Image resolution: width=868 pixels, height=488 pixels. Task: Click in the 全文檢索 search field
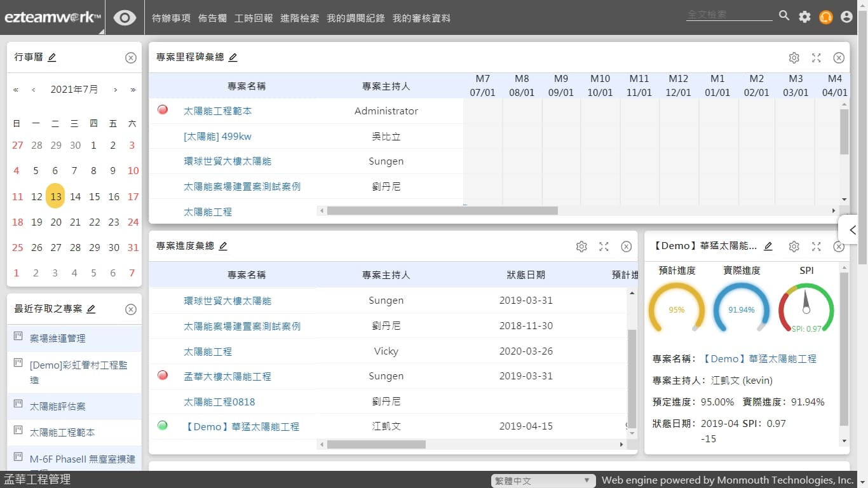pyautogui.click(x=728, y=15)
